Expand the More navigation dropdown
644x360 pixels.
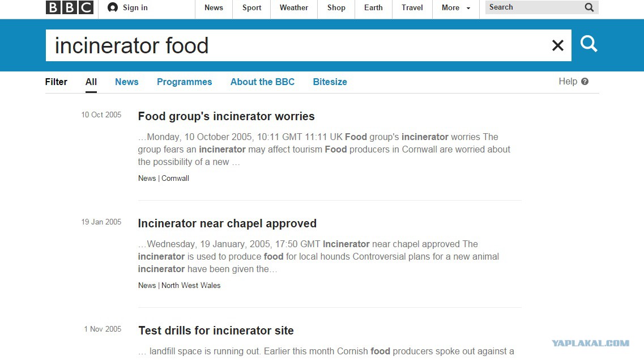tap(456, 7)
